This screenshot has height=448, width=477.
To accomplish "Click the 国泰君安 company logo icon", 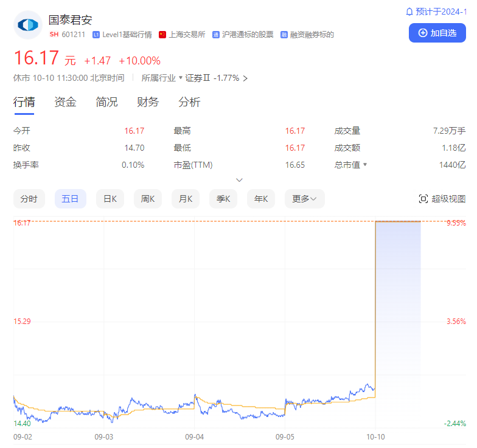I will [x=28, y=25].
